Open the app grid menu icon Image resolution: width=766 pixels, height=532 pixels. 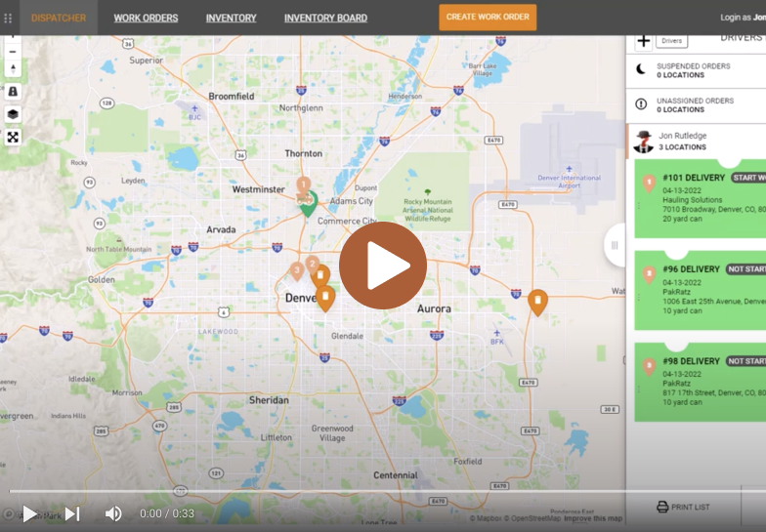pos(8,18)
